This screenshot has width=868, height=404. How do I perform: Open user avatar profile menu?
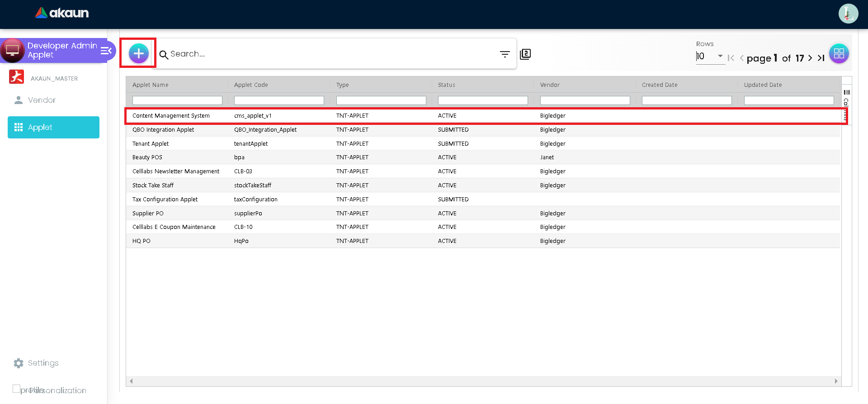[x=848, y=14]
